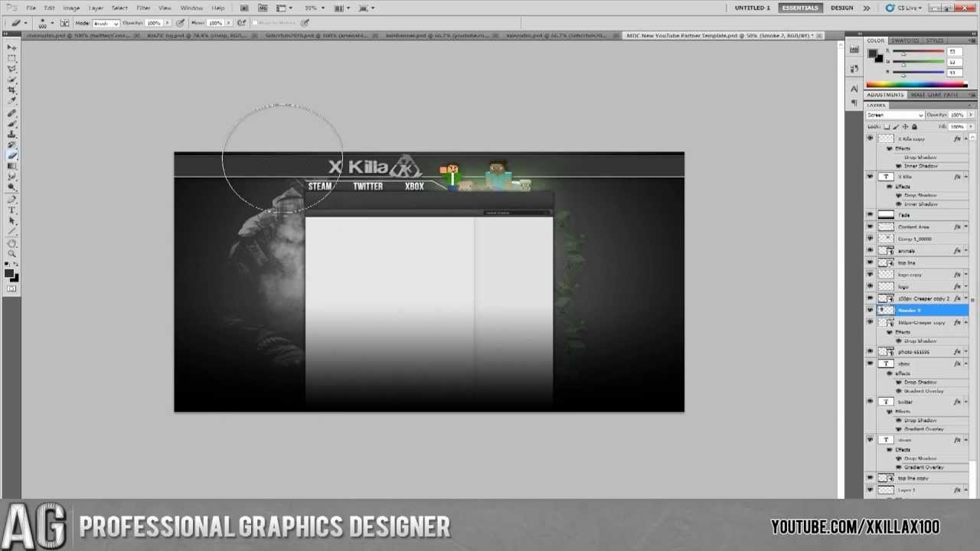Toggle Quick Mask mode in toolbox
Viewport: 980px width, 551px height.
[11, 289]
